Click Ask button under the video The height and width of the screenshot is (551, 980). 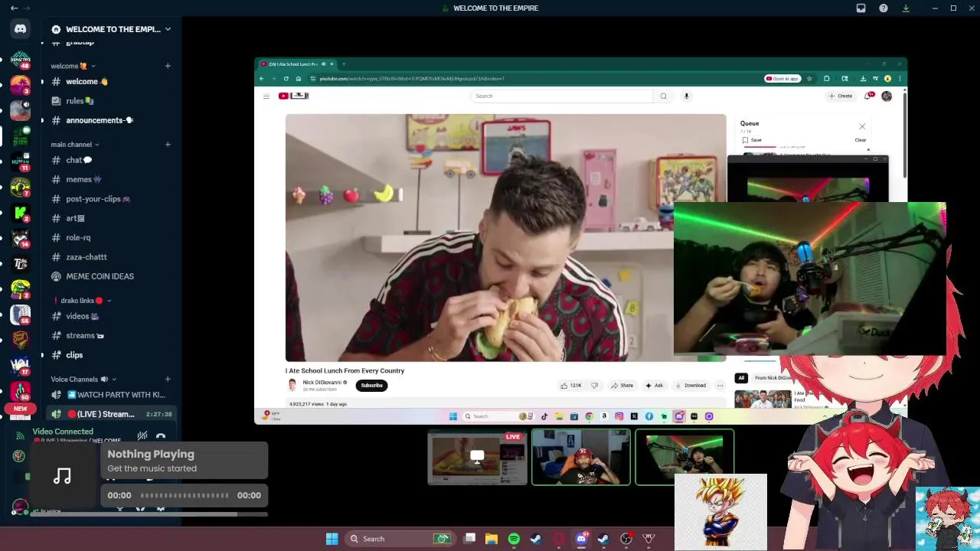coord(654,385)
